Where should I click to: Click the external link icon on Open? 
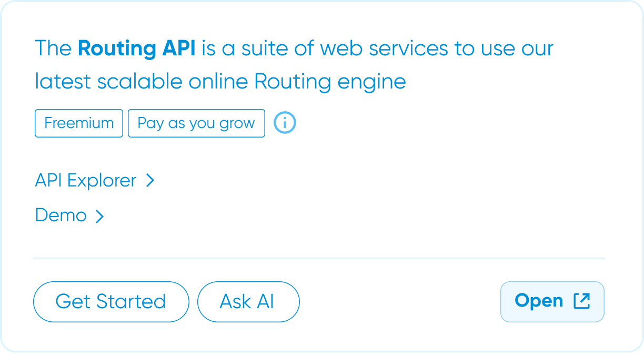tap(581, 301)
